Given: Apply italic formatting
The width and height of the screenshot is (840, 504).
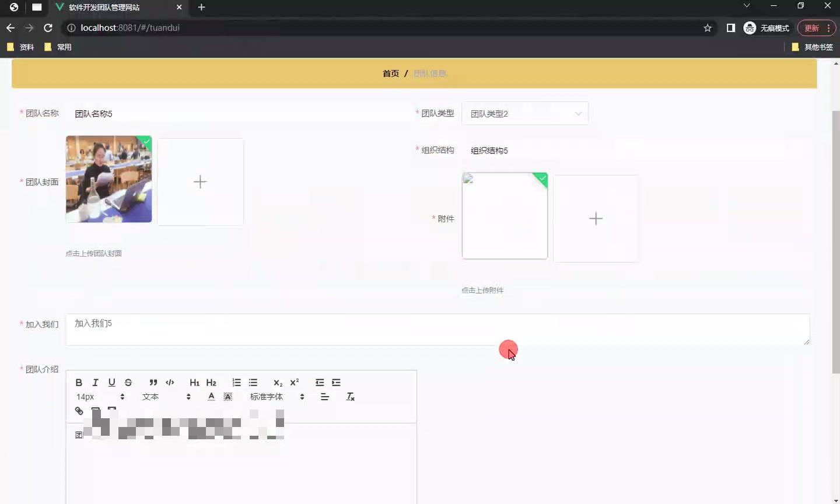Looking at the screenshot, I should pyautogui.click(x=95, y=383).
